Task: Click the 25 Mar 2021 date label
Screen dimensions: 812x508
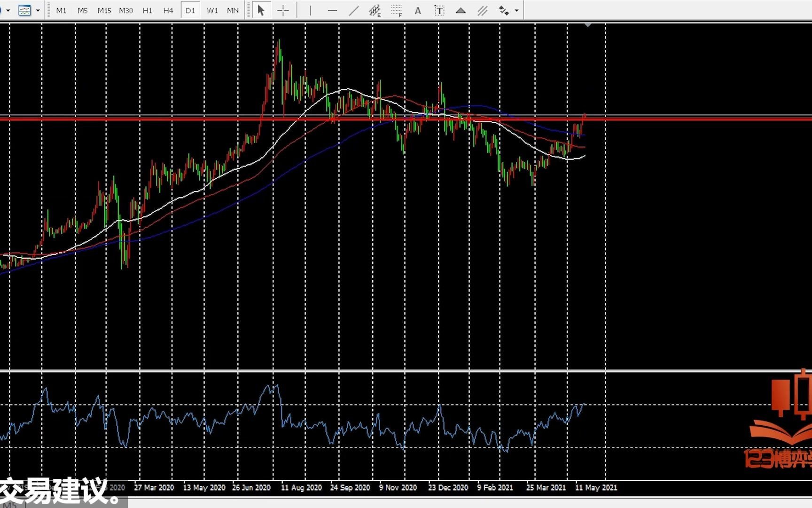Action: [x=546, y=488]
